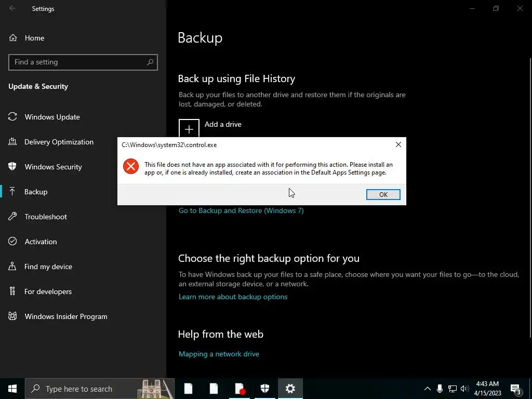Open the clock showing 4:43 AM
The height and width of the screenshot is (399, 532).
[487, 389]
